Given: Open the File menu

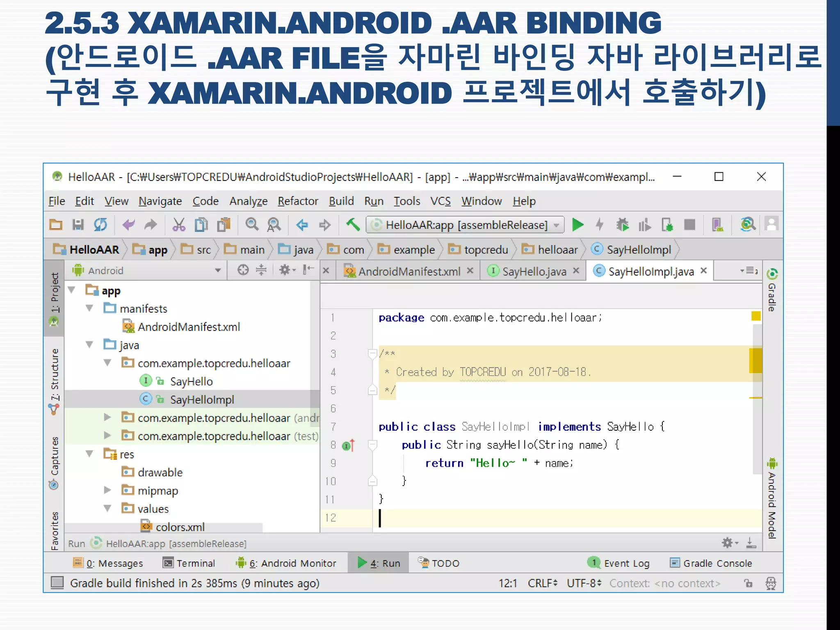Looking at the screenshot, I should 57,201.
